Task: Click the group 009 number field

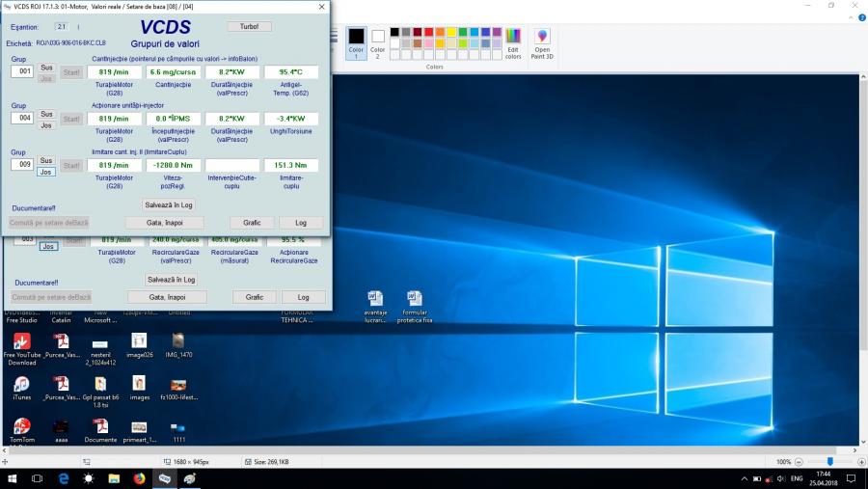Action: (21, 166)
